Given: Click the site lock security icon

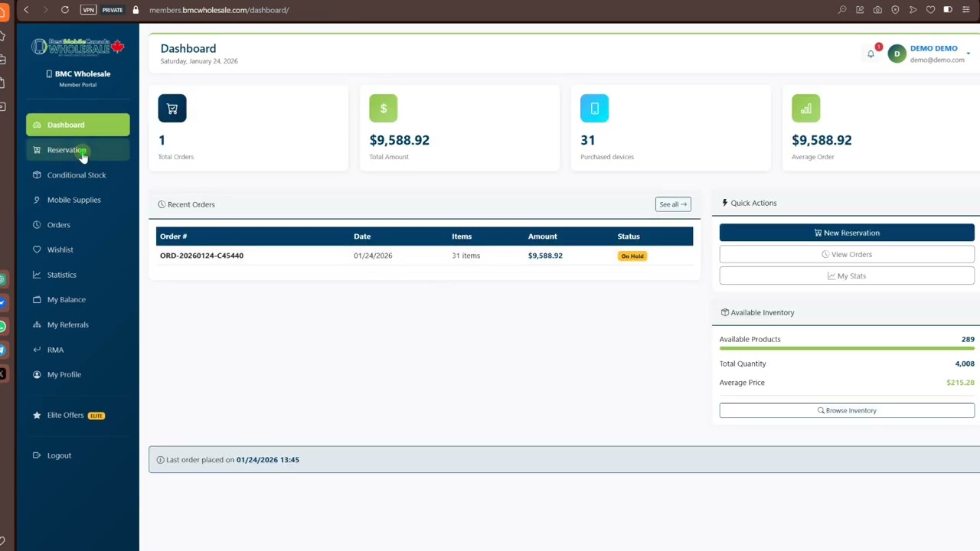Looking at the screenshot, I should pyautogui.click(x=136, y=10).
